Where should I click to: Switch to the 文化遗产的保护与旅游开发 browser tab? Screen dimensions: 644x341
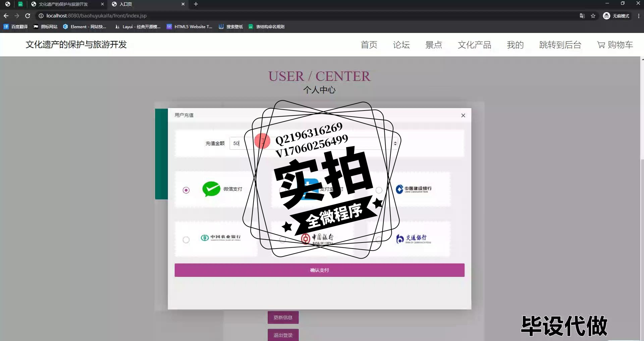pyautogui.click(x=63, y=4)
